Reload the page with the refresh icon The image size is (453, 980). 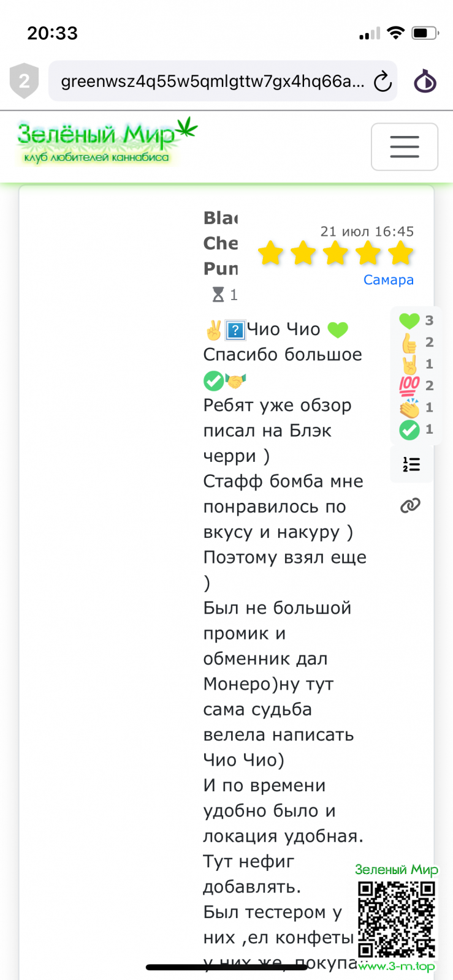(x=383, y=81)
